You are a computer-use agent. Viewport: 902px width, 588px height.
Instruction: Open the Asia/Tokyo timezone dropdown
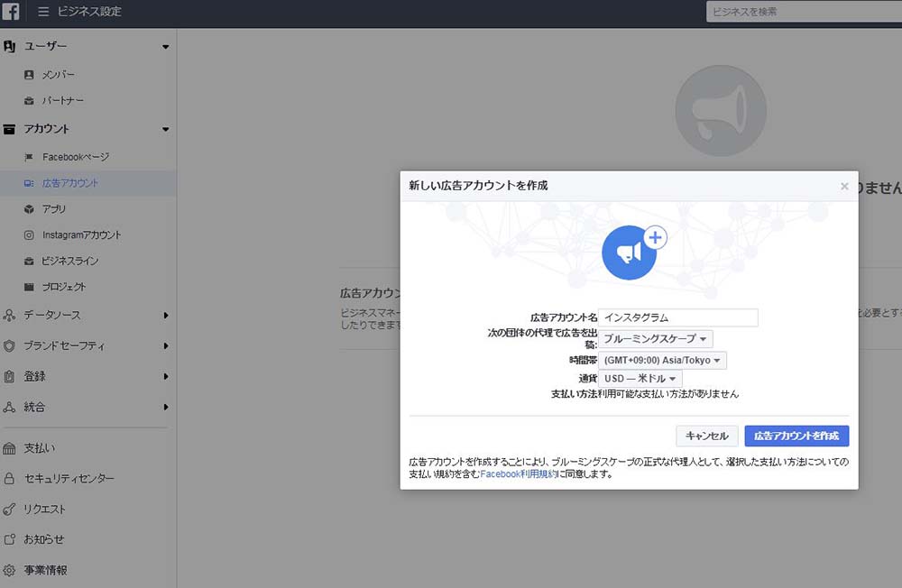(662, 360)
